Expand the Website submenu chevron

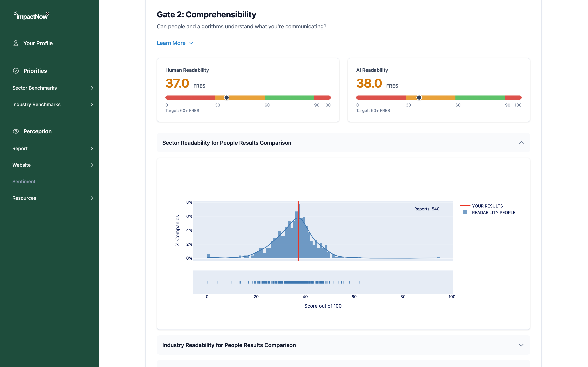[92, 165]
